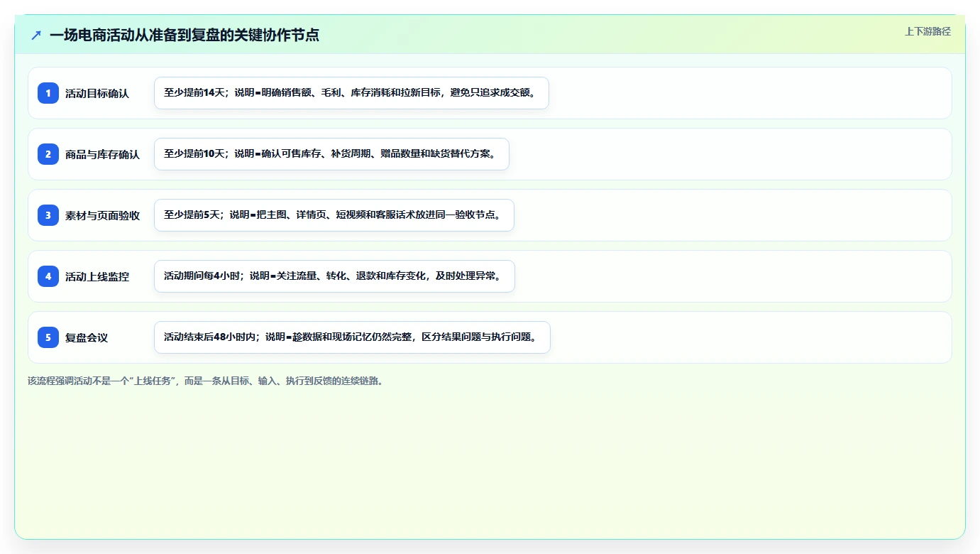Screen dimensions: 980x554
Task: Click the step 3 number badge
Action: tap(48, 215)
